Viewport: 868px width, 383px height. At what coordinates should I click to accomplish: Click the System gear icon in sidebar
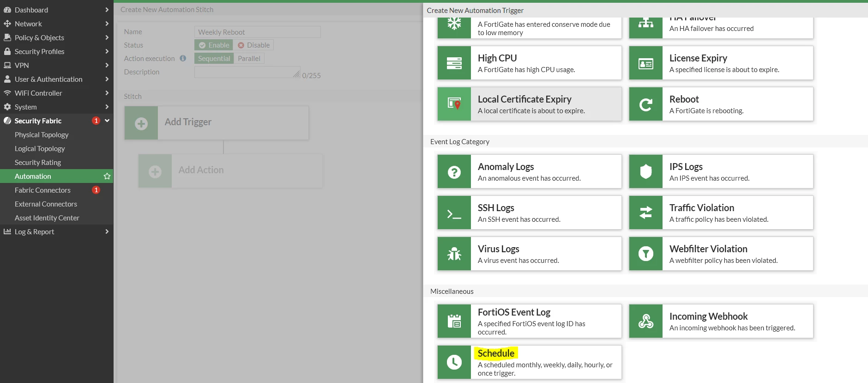coord(7,107)
